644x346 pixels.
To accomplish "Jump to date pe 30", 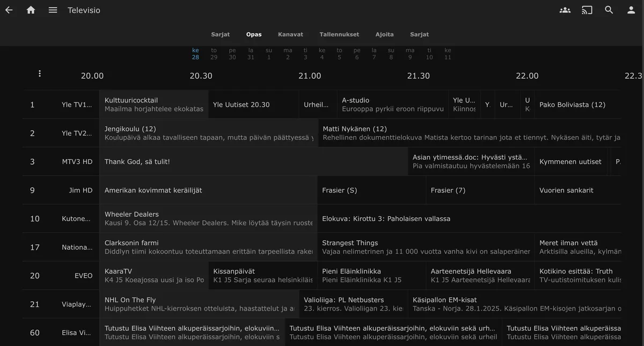I will [x=232, y=54].
